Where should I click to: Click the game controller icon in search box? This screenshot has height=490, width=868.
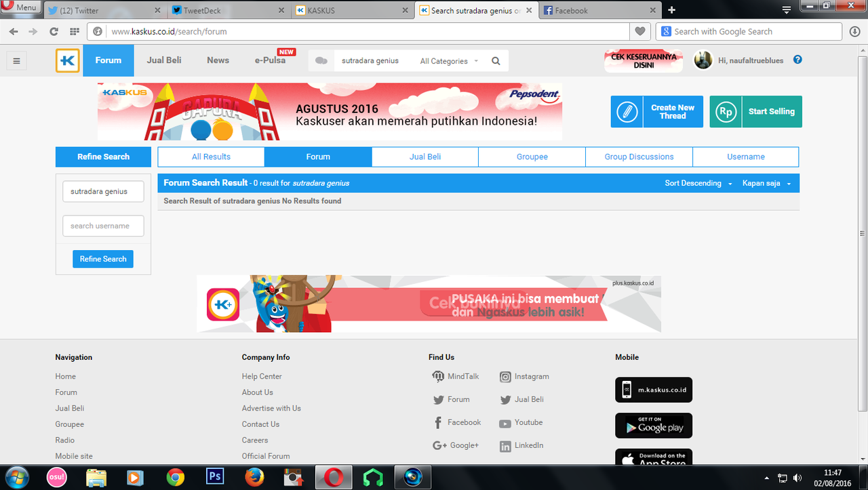(x=321, y=61)
